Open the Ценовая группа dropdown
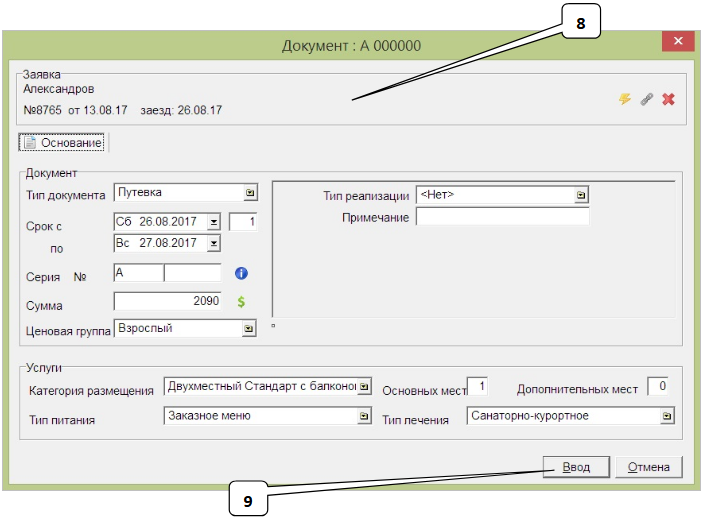Screen dimensions: 703x518 point(250,327)
